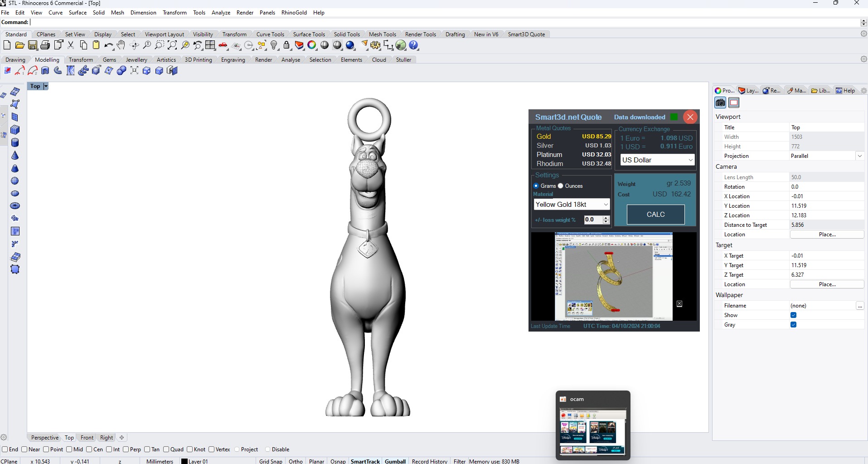Save the model using the floppy icon

click(x=33, y=45)
